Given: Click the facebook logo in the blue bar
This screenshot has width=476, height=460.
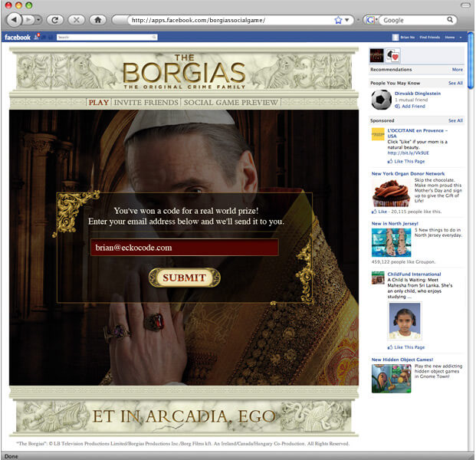Looking at the screenshot, I should [x=18, y=38].
